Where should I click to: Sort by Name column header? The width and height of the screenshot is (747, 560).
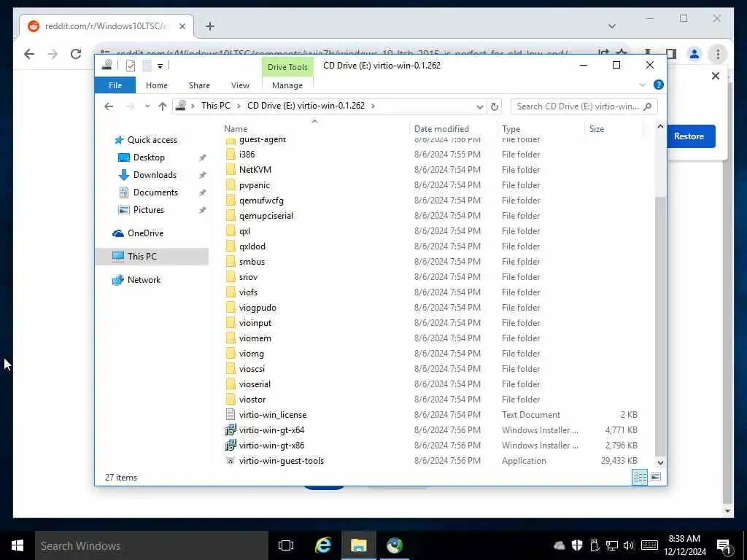(x=314, y=128)
